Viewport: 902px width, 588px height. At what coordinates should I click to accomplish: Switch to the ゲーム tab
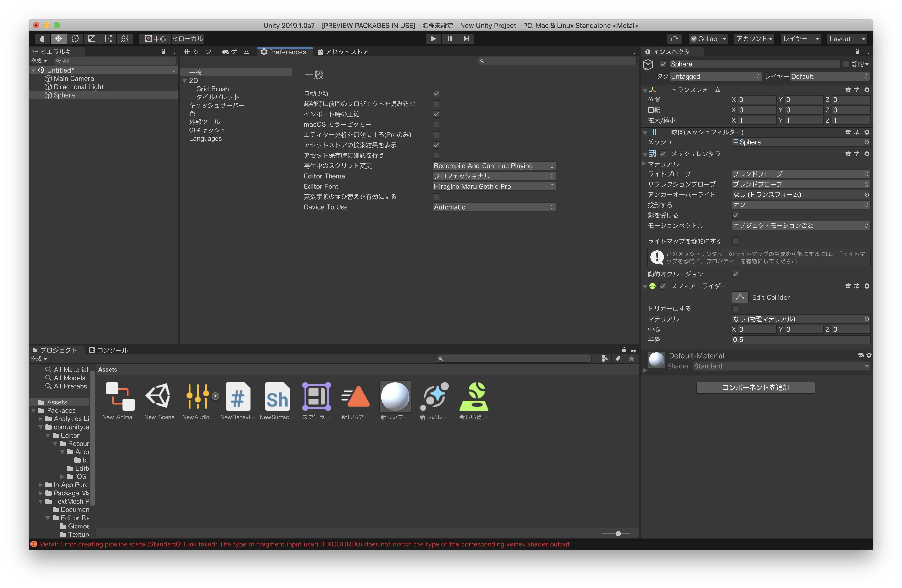(236, 52)
